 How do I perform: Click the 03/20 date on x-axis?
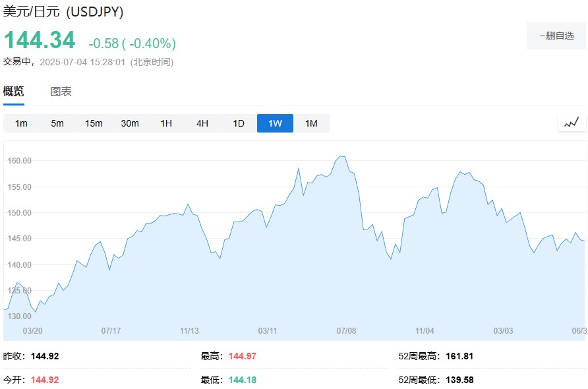pos(33,330)
